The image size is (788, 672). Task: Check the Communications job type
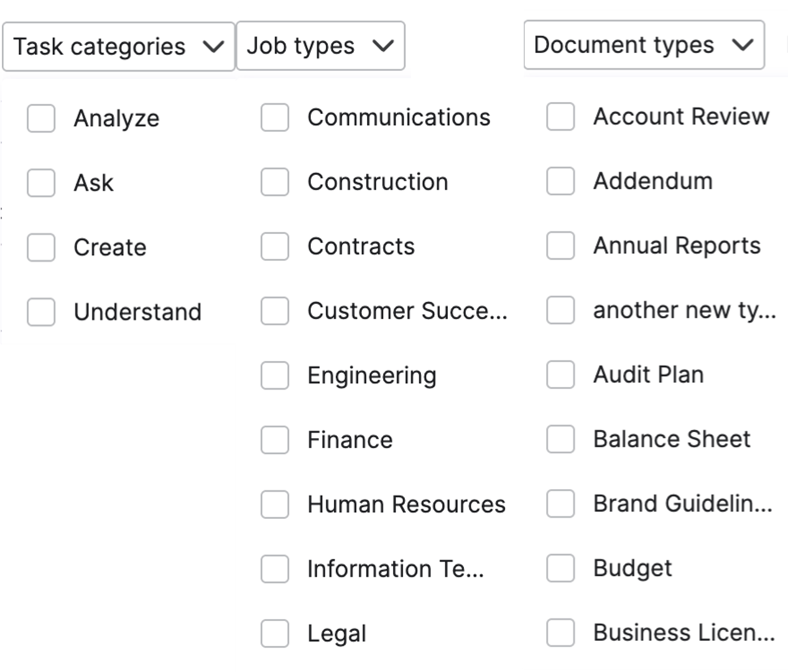click(275, 118)
